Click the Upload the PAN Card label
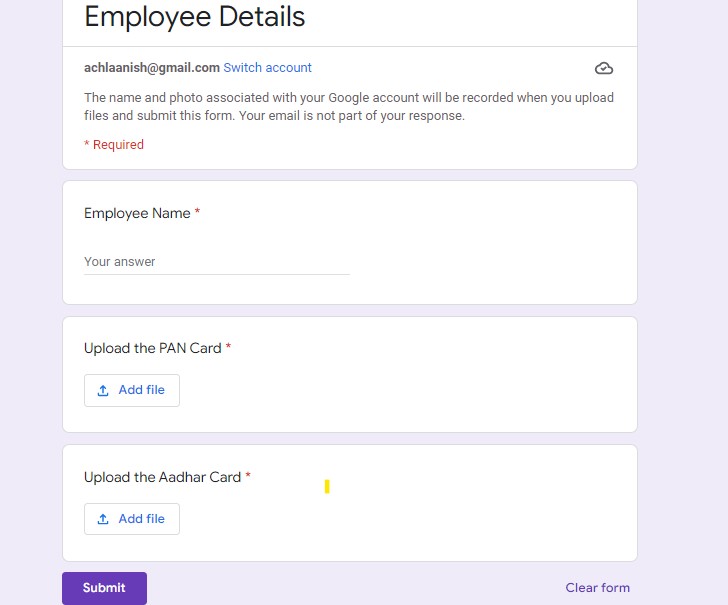The height and width of the screenshot is (605, 728). [x=153, y=348]
